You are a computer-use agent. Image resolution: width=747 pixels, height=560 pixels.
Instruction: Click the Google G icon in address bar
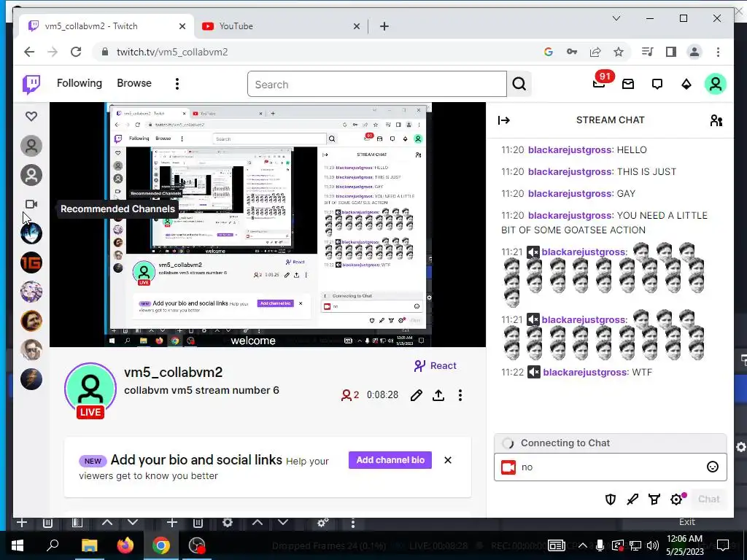click(x=549, y=52)
